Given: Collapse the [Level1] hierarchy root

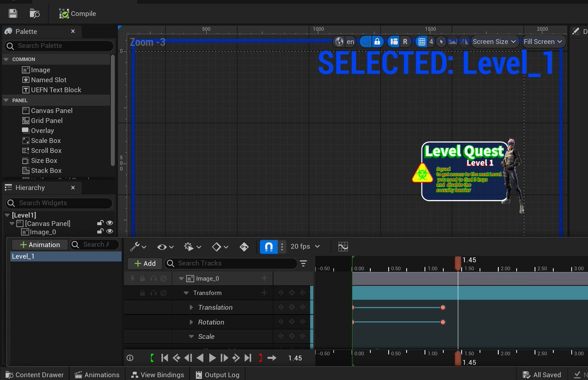Looking at the screenshot, I should [x=7, y=215].
